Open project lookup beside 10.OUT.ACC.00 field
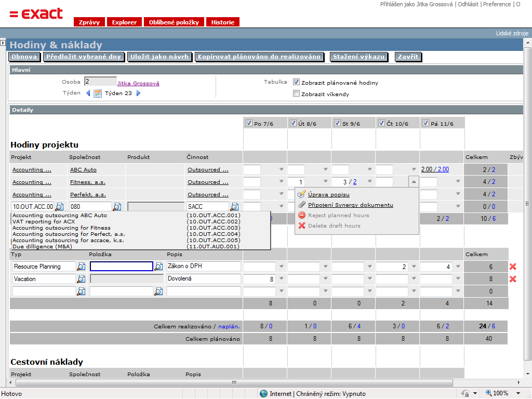The image size is (532, 399). pos(60,206)
